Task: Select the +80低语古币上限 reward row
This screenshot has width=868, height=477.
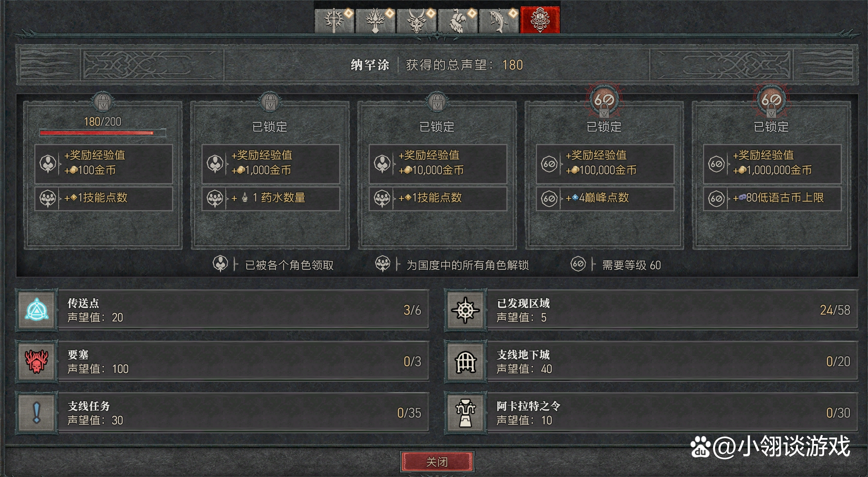Action: tap(772, 198)
